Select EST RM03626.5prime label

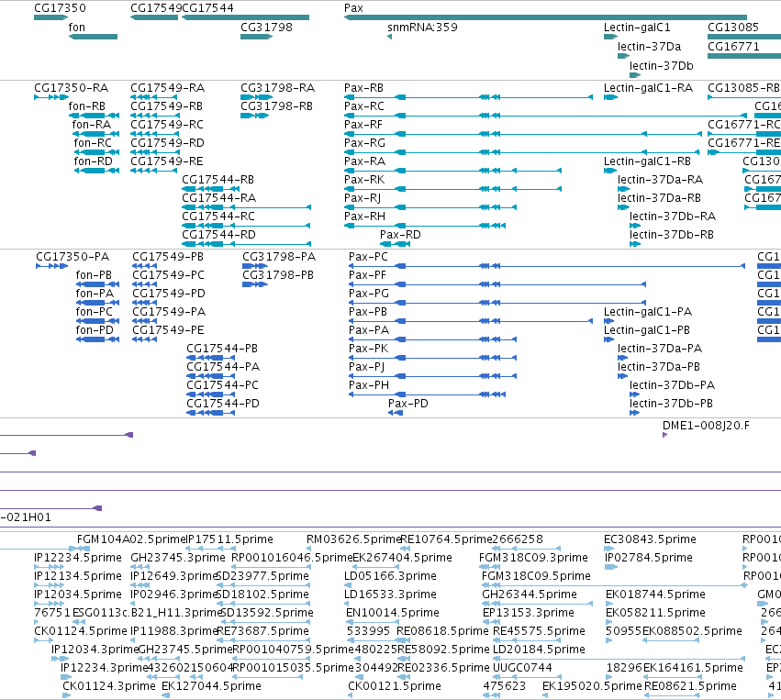354,539
